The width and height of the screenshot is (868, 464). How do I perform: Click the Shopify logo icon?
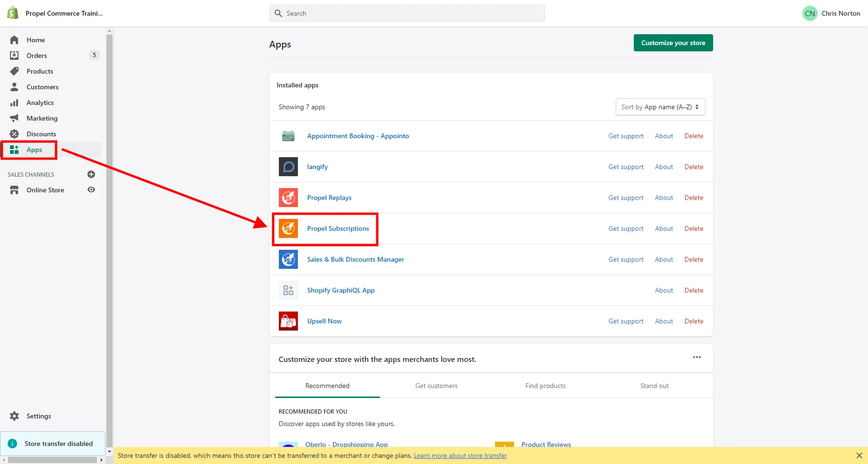click(x=13, y=13)
